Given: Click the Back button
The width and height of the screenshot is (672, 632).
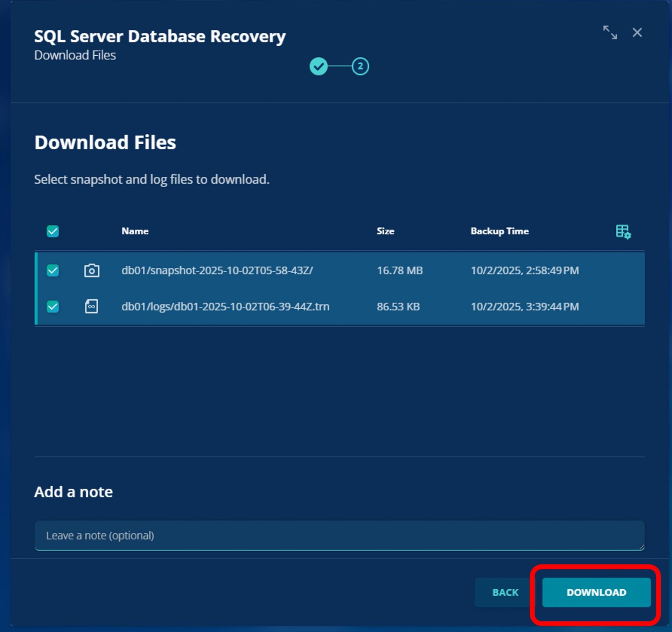Looking at the screenshot, I should [505, 592].
